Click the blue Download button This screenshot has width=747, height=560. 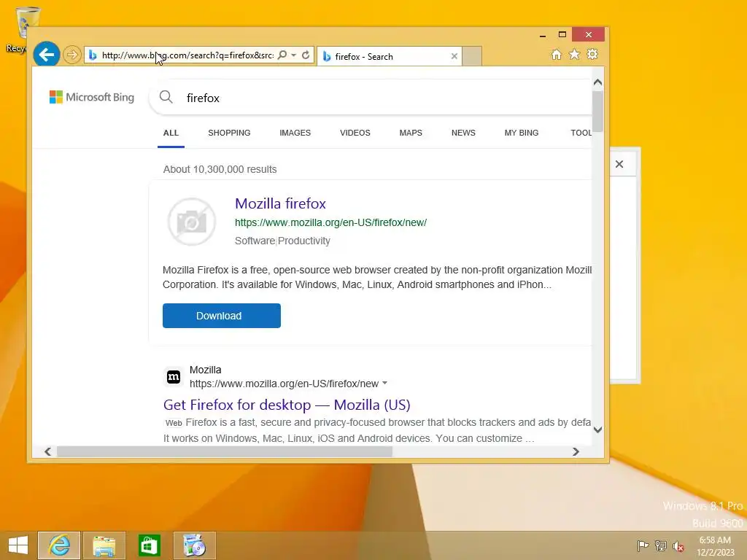[x=222, y=316]
